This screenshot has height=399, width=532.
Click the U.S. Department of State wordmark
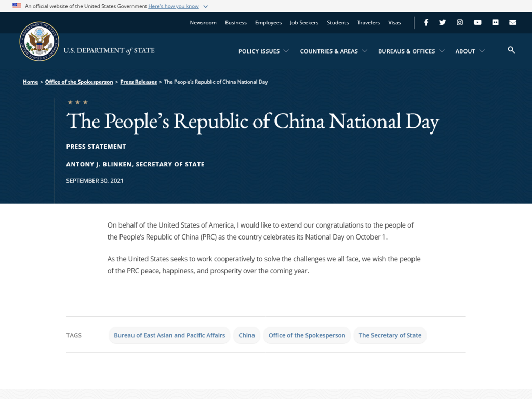[109, 50]
